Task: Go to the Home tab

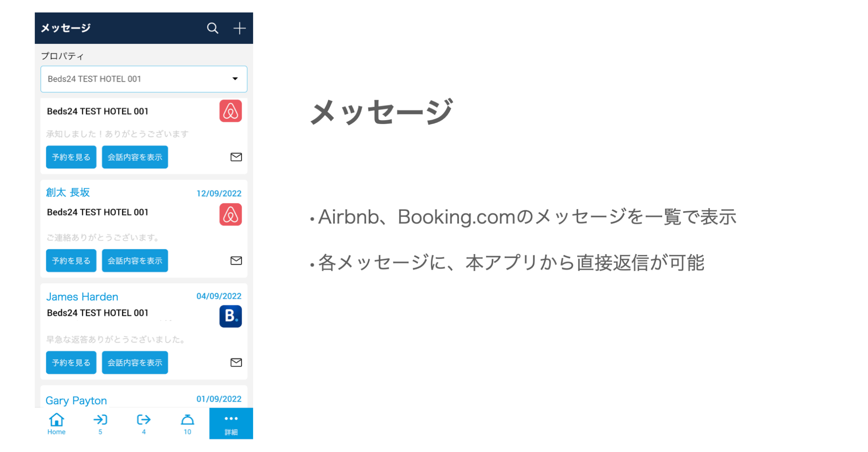Action: (x=56, y=423)
